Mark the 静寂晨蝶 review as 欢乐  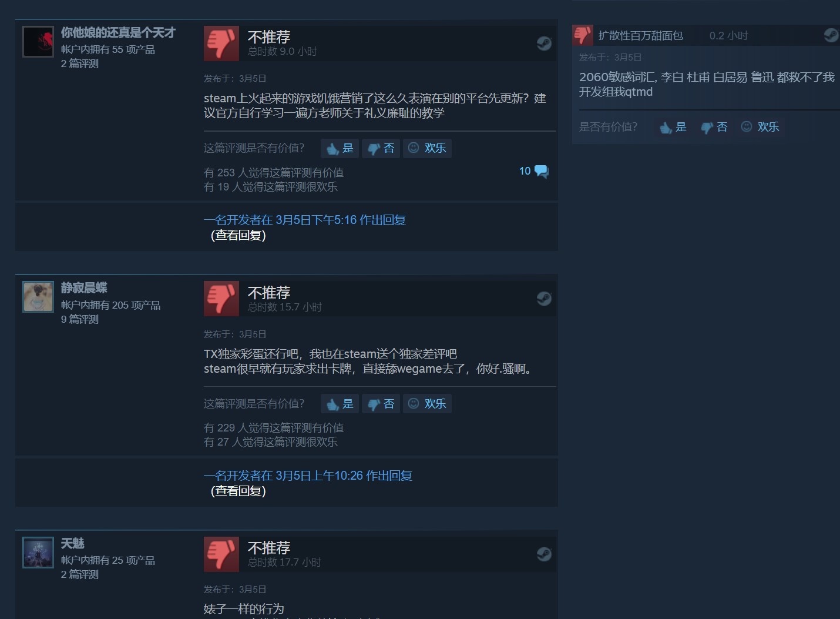click(427, 404)
